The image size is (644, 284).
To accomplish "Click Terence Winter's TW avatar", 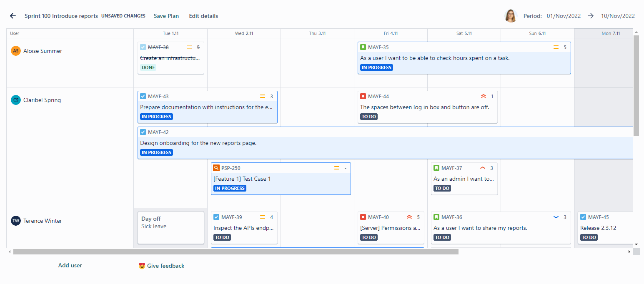I will click(x=16, y=221).
